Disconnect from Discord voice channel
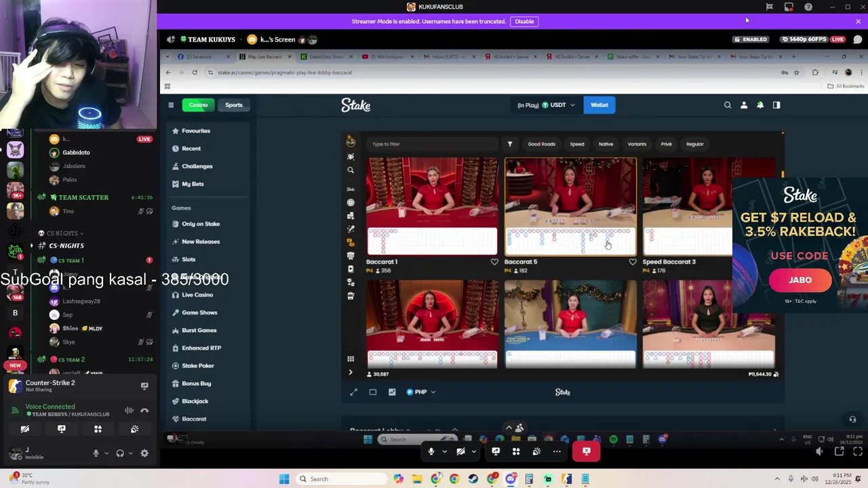 coord(144,411)
